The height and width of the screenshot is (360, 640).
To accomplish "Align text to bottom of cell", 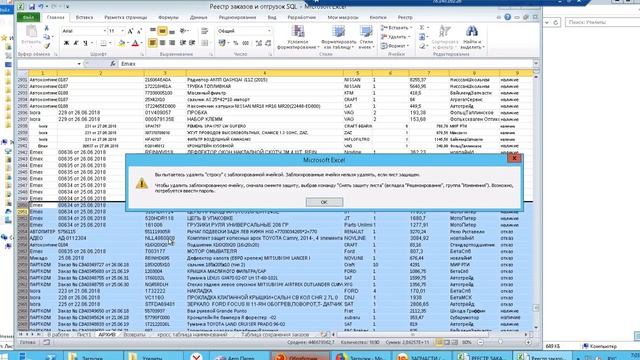I will [172, 31].
